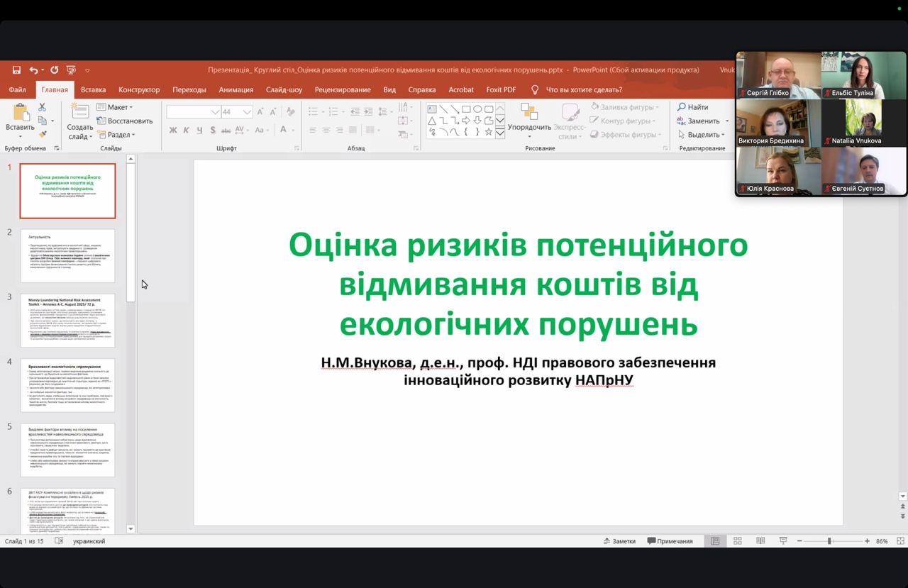Pick the oval shape in shapes gallery

477,109
